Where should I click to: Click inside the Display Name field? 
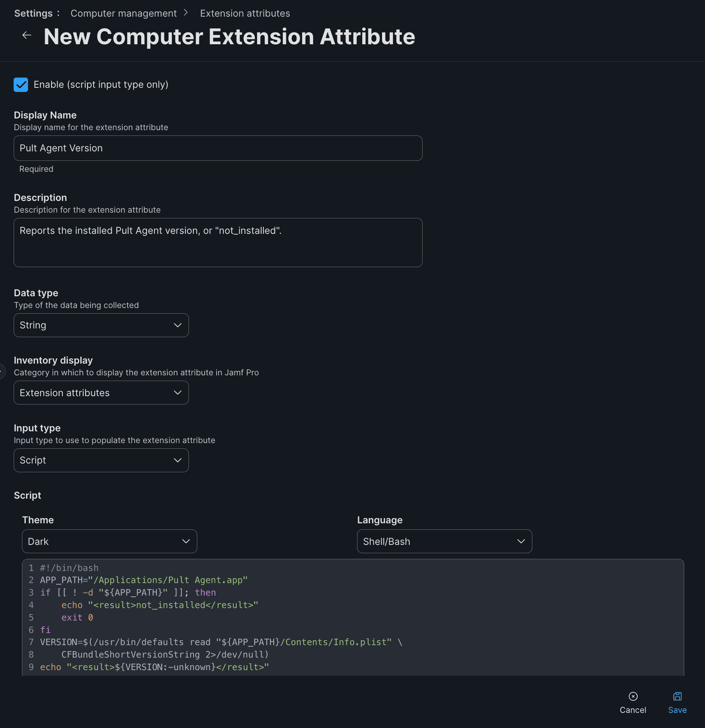tap(218, 148)
